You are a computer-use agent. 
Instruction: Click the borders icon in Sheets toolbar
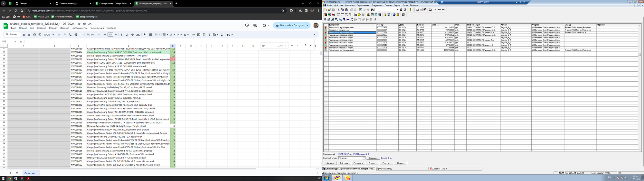150,35
